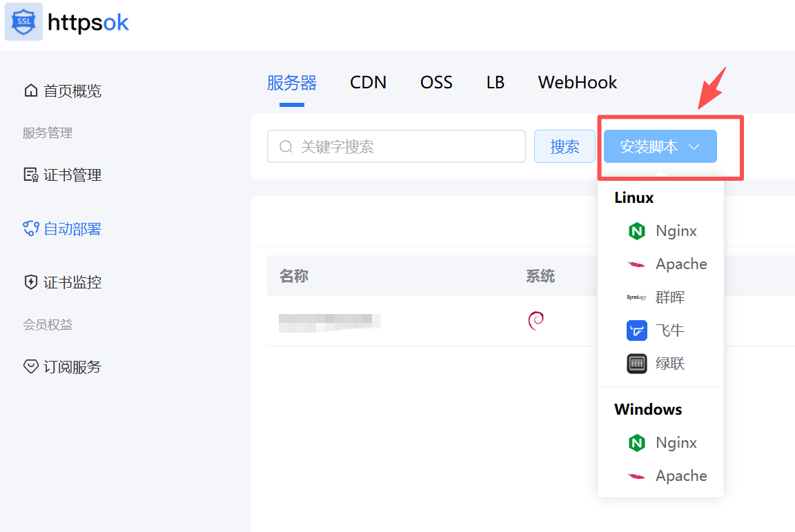Click the certificate monitoring shield icon
795x532 pixels.
30,283
